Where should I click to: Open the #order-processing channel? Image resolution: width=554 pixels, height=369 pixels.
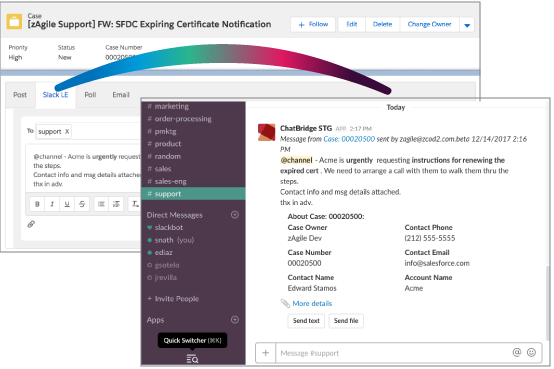pyautogui.click(x=193, y=119)
